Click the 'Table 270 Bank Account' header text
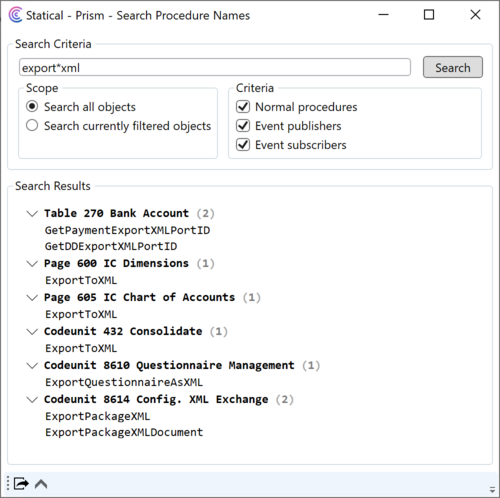This screenshot has height=498, width=500. click(x=116, y=213)
